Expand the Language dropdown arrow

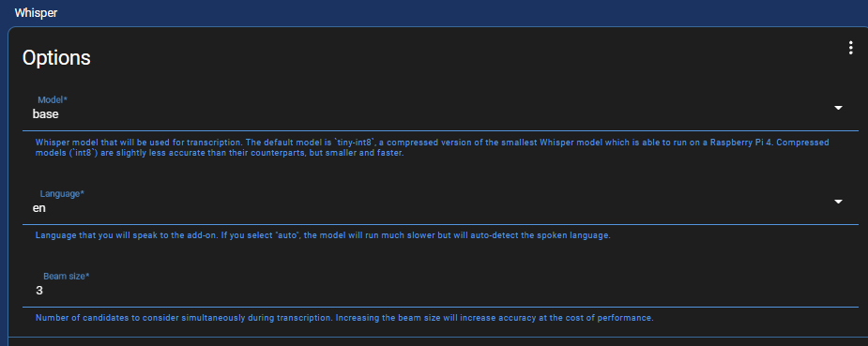point(838,202)
